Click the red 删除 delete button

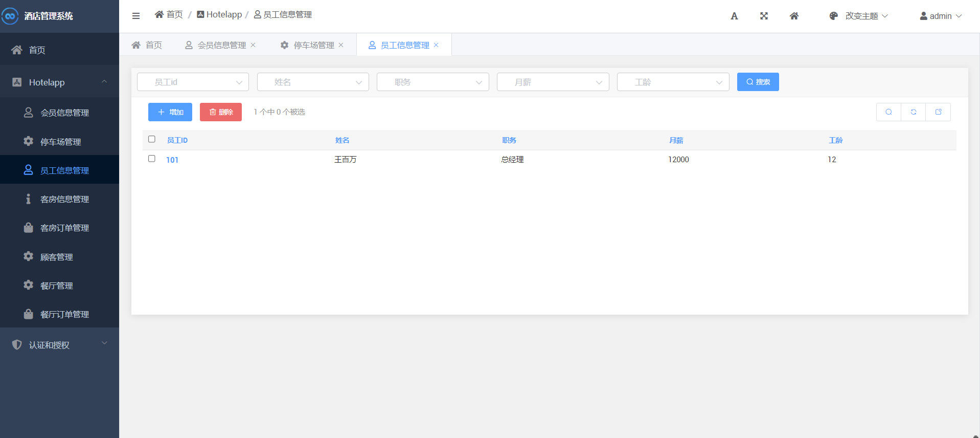tap(221, 112)
